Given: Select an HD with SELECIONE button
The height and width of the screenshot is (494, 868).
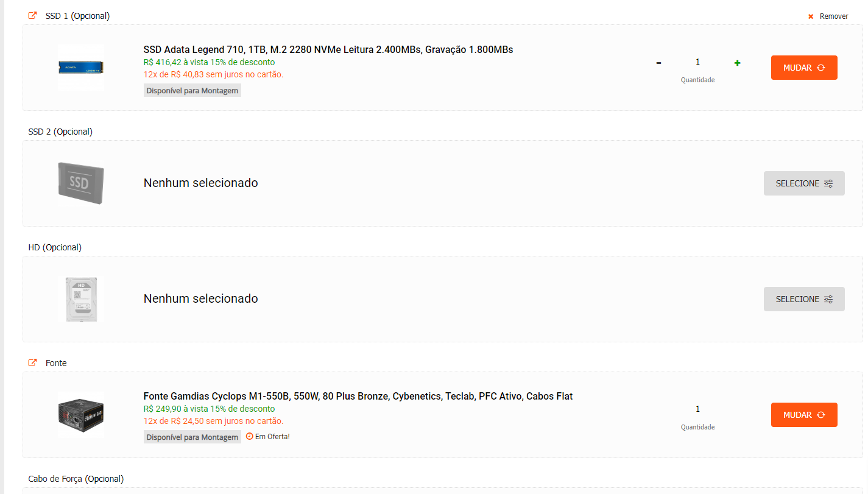Looking at the screenshot, I should coord(804,299).
